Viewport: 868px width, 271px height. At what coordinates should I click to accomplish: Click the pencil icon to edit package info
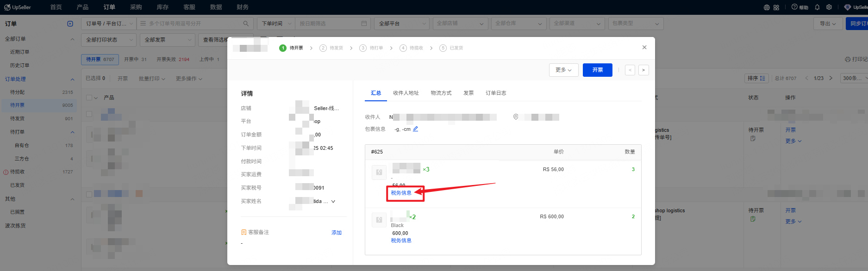point(415,129)
